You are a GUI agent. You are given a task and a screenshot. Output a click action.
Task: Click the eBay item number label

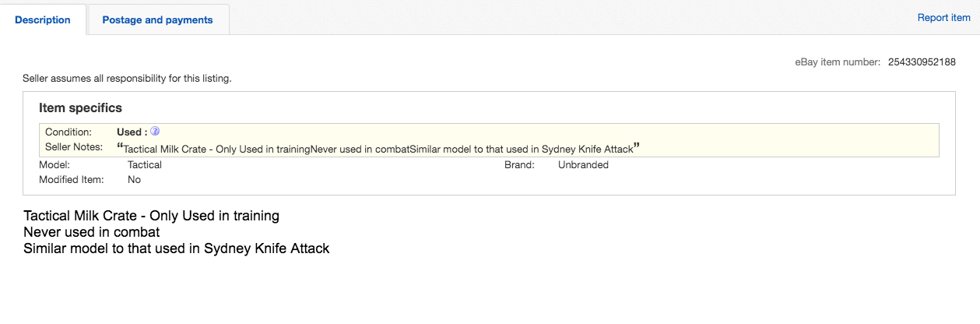click(x=838, y=62)
